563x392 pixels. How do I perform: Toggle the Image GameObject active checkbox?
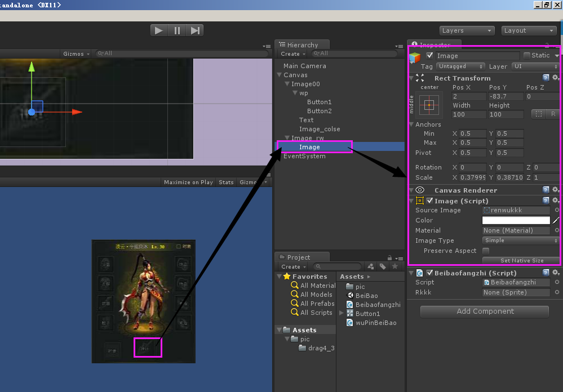coord(429,55)
